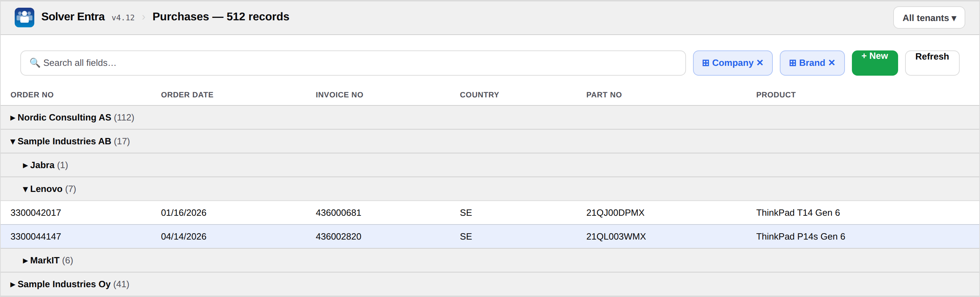Click the Brand group chip grid icon
980x297 pixels.
(792, 63)
